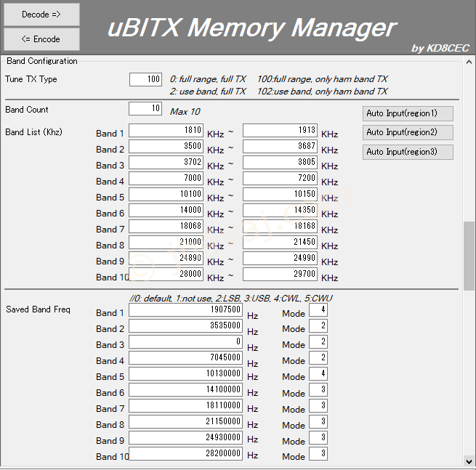Edit saved Band 9 frequency 24930000
476x470 pixels.
coord(185,438)
